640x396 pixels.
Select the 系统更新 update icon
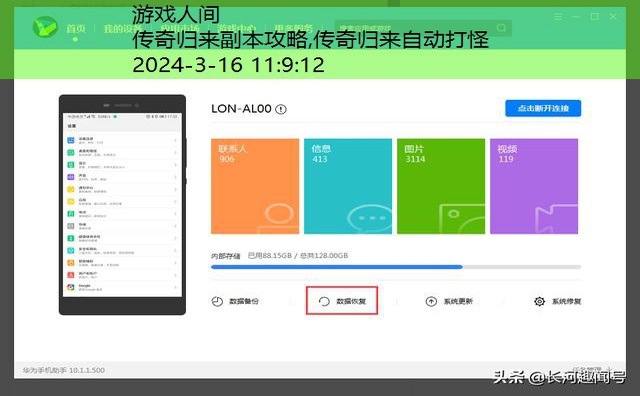431,301
